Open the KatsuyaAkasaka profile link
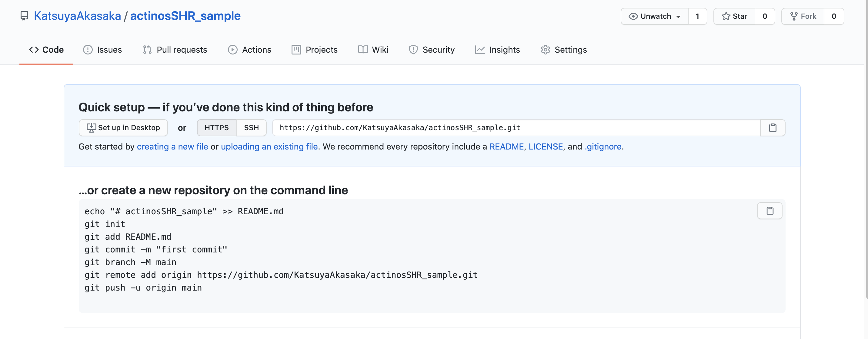 (x=77, y=16)
